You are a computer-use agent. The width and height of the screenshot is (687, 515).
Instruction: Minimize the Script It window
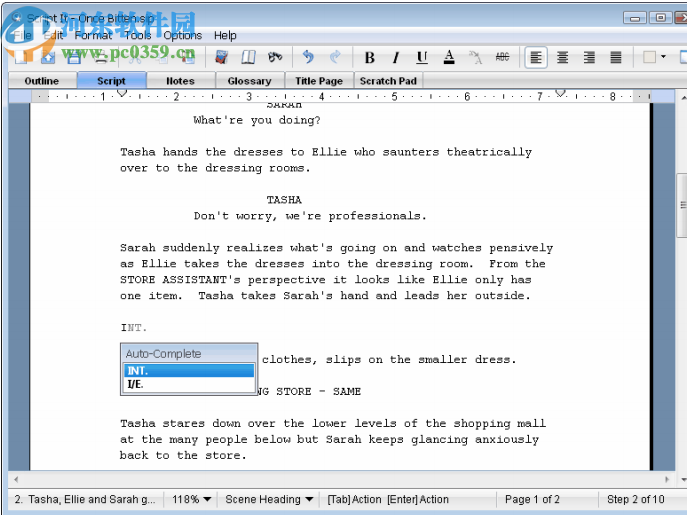click(634, 18)
